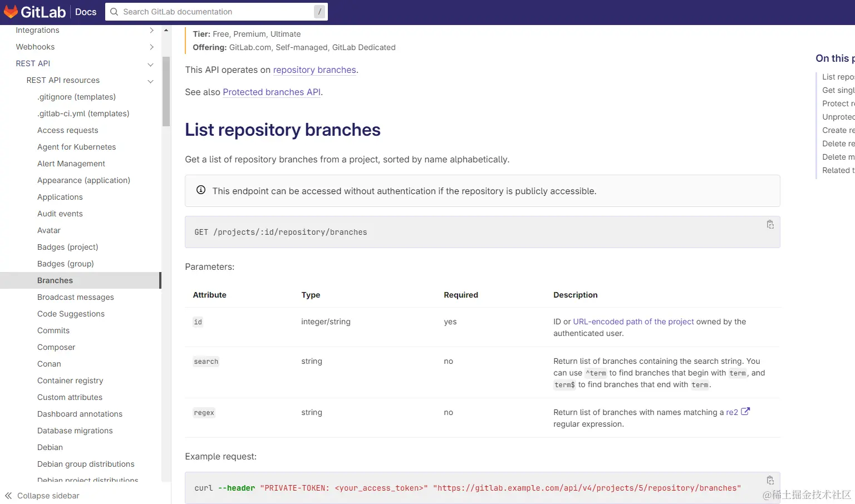
Task: Focus the Search GitLab documentation field
Action: (217, 12)
